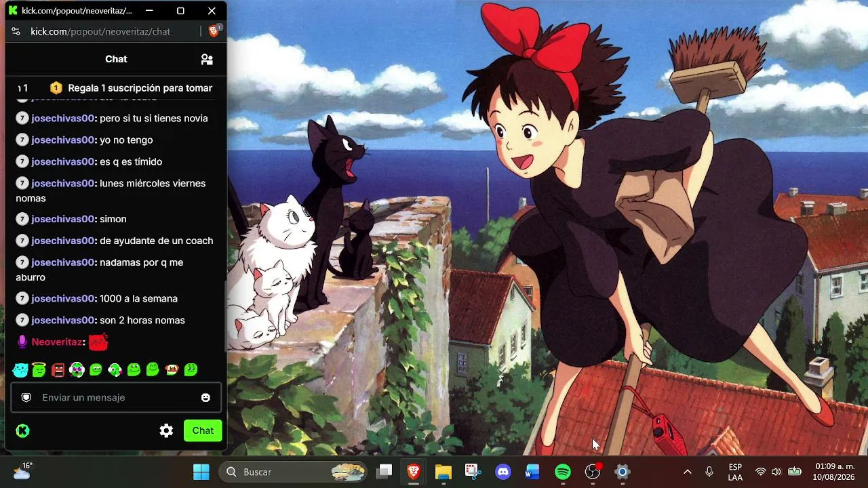Open Brave Shields icon in address bar
Viewport: 868px width, 488px height.
pyautogui.click(x=214, y=31)
